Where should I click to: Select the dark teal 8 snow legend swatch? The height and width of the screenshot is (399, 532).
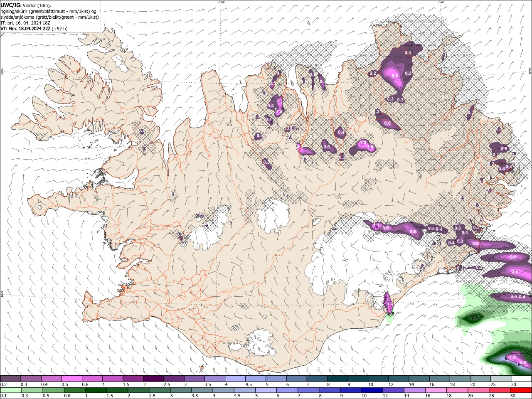coord(337,379)
